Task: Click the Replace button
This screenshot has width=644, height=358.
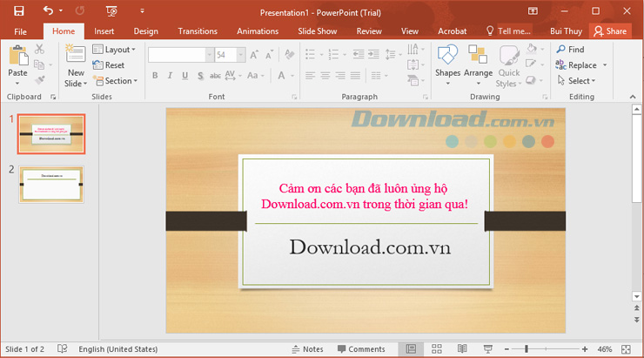Action: point(576,65)
